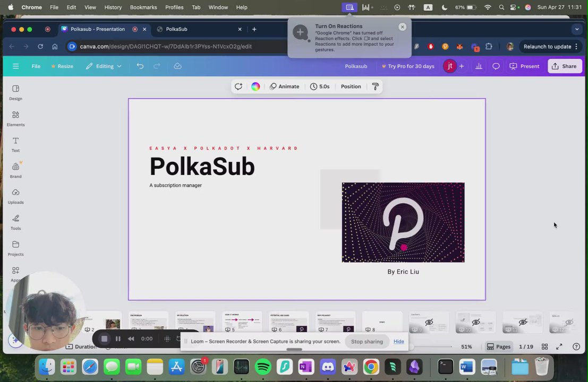Open grid view of pages
The image size is (588, 382).
tap(544, 347)
